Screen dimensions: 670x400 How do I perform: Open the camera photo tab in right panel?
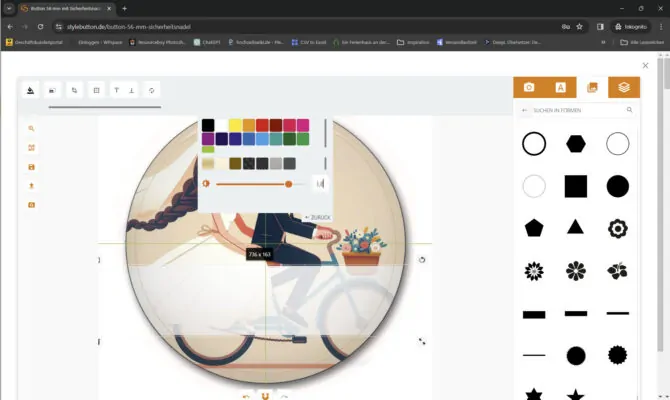[x=529, y=87]
